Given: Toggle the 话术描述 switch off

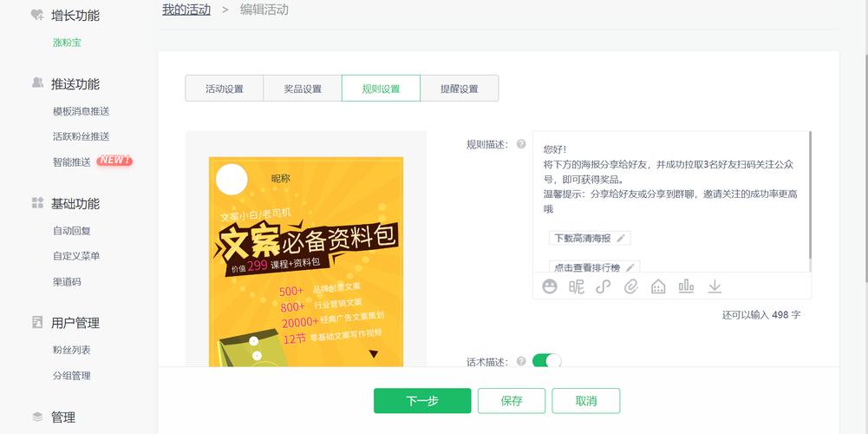Looking at the screenshot, I should (x=547, y=361).
